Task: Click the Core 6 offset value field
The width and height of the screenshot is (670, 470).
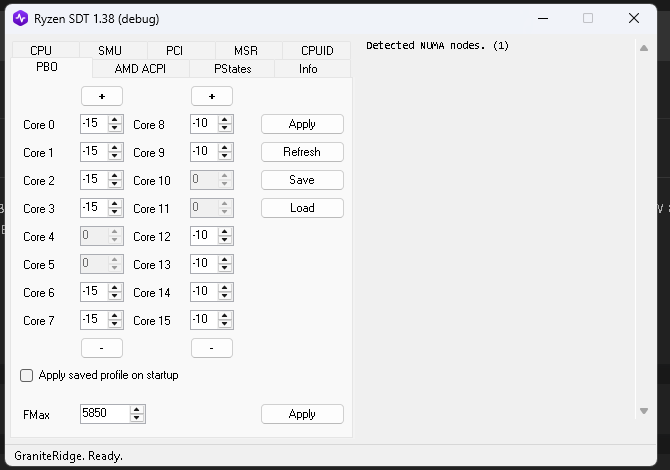Action: pyautogui.click(x=93, y=292)
